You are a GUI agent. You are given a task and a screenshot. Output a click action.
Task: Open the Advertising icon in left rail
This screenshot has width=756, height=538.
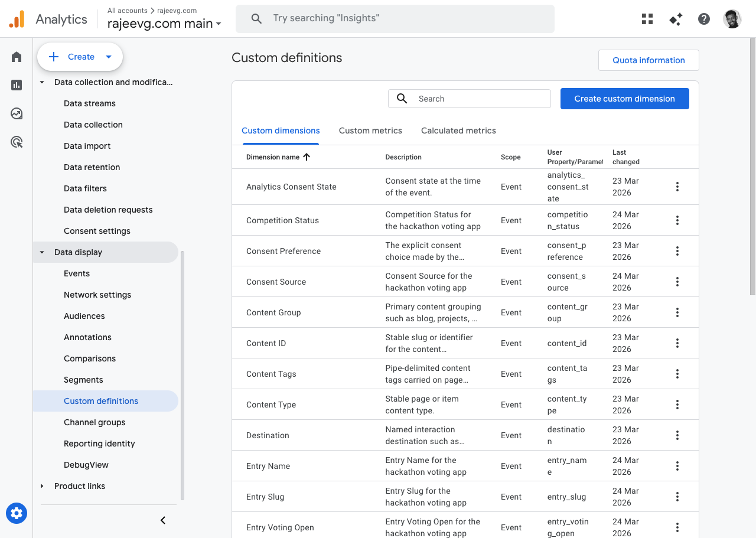click(x=17, y=142)
